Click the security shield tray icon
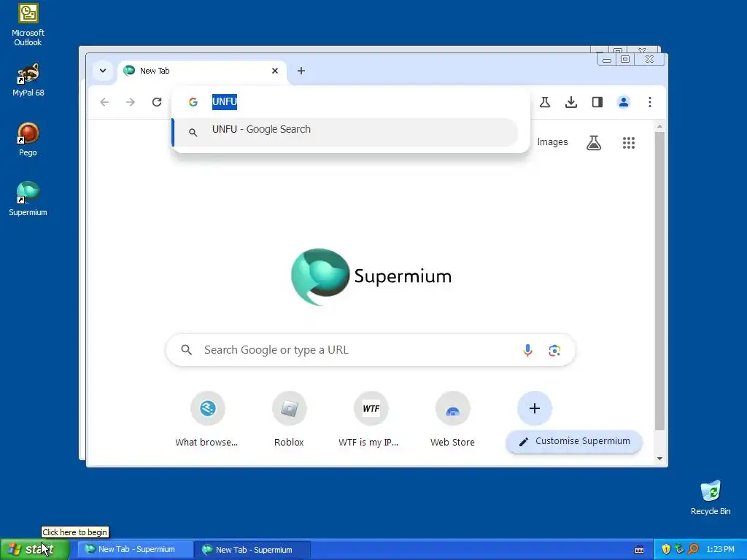Image resolution: width=747 pixels, height=560 pixels. click(666, 550)
